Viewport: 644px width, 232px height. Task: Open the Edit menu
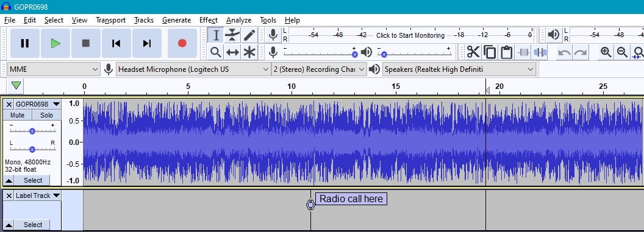tap(29, 20)
